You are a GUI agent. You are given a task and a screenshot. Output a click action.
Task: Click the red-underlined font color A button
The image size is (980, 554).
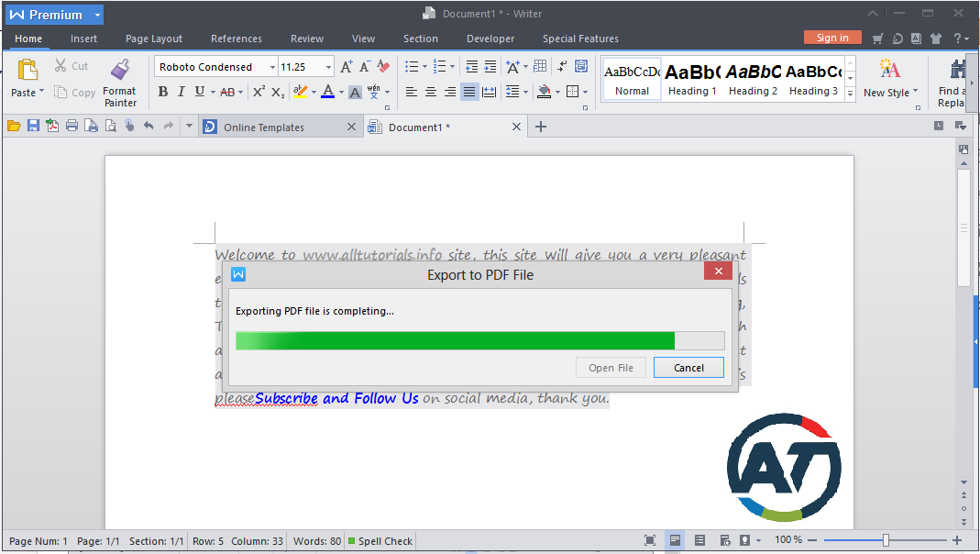(327, 92)
